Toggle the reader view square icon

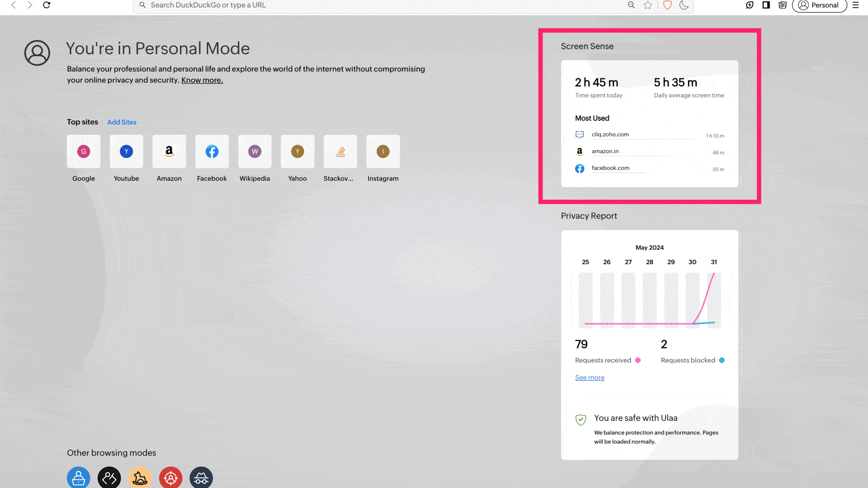click(x=765, y=5)
